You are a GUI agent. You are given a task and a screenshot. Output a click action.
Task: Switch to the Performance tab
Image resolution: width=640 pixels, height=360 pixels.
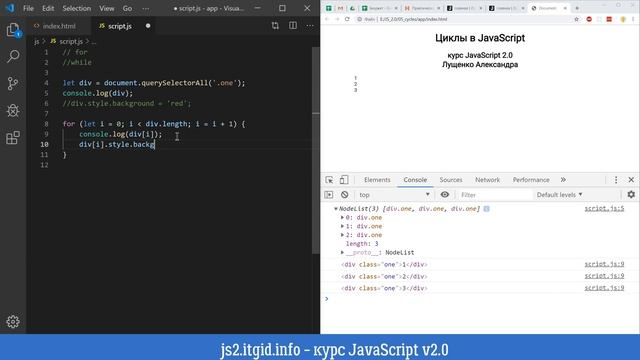(x=531, y=180)
